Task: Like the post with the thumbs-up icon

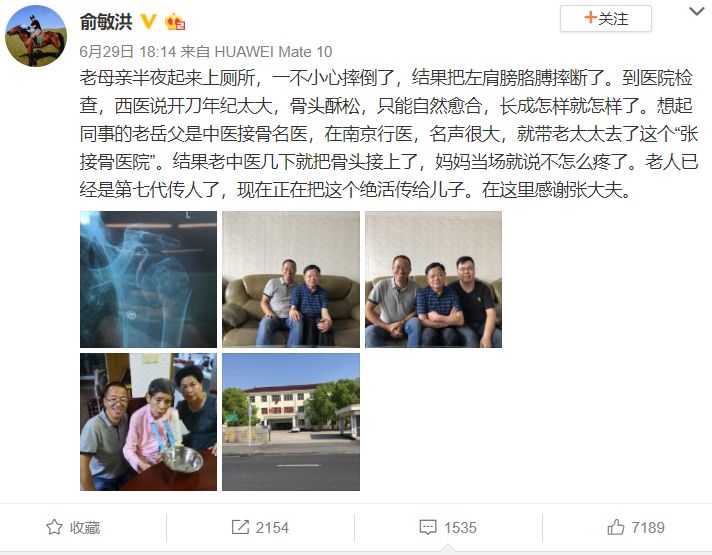Action: tap(616, 527)
